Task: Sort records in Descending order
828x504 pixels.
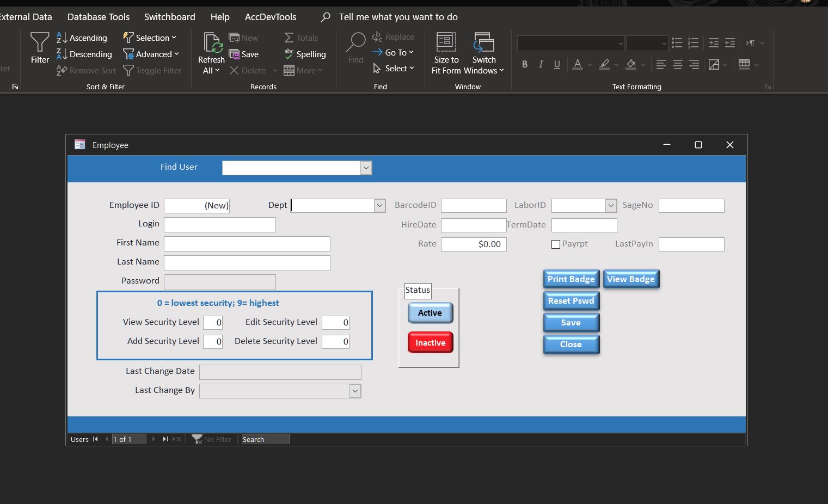Action: [84, 54]
